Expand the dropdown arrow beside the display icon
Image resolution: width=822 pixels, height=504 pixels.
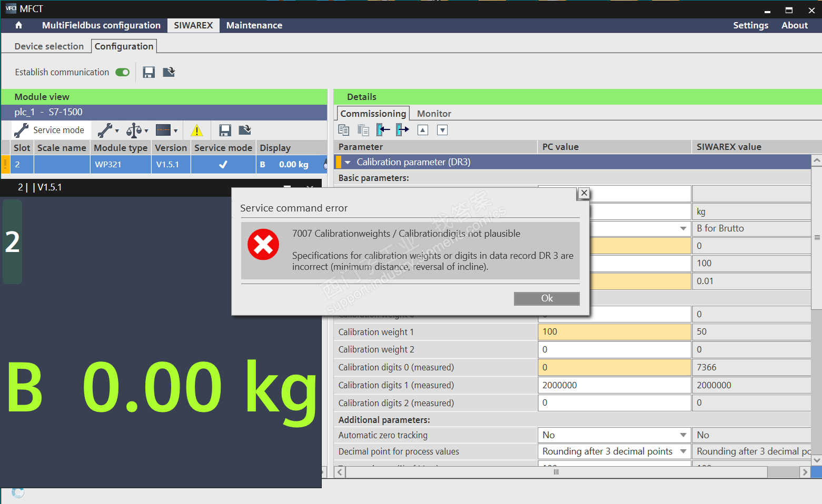point(176,130)
